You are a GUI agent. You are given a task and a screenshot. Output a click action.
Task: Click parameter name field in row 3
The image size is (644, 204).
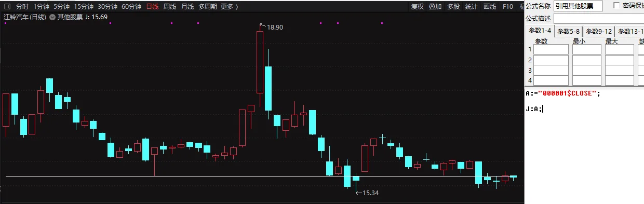(x=551, y=70)
